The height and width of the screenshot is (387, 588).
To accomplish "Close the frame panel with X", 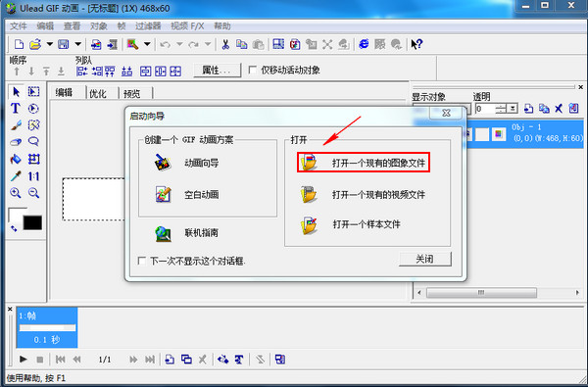I will [x=10, y=309].
